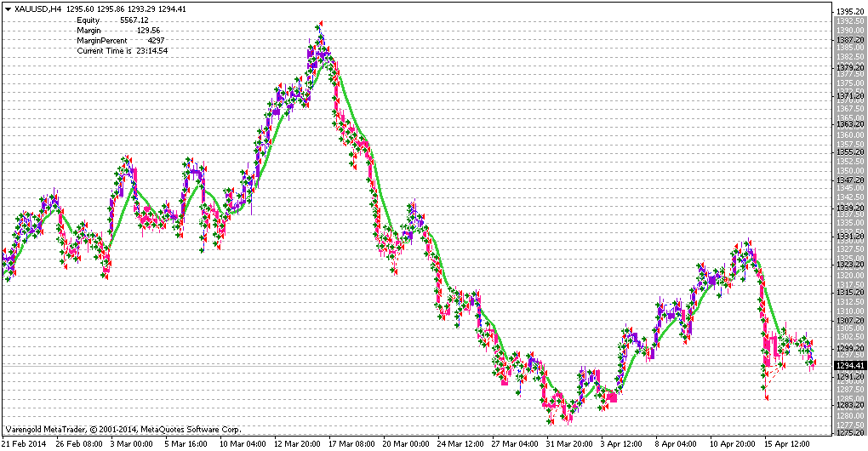Click the 3 Apr 12:00 time label
Image resolution: width=868 pixels, height=451 pixels.
pos(622,444)
